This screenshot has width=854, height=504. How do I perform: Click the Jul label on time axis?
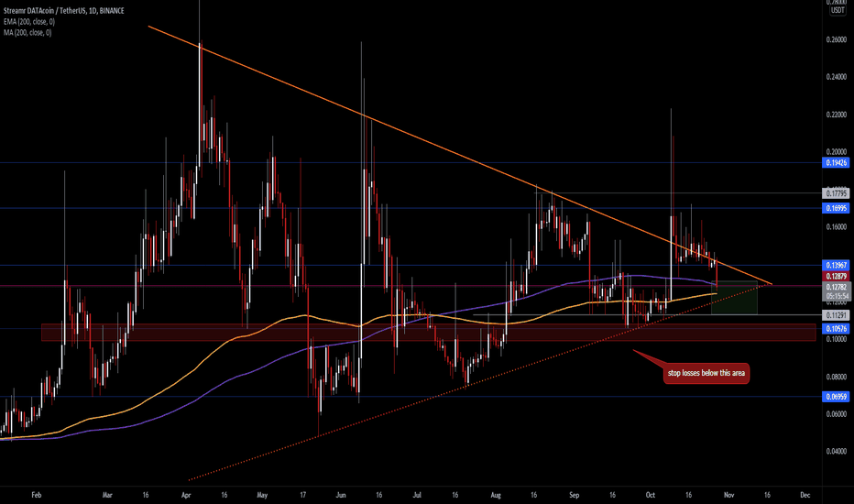(x=417, y=495)
